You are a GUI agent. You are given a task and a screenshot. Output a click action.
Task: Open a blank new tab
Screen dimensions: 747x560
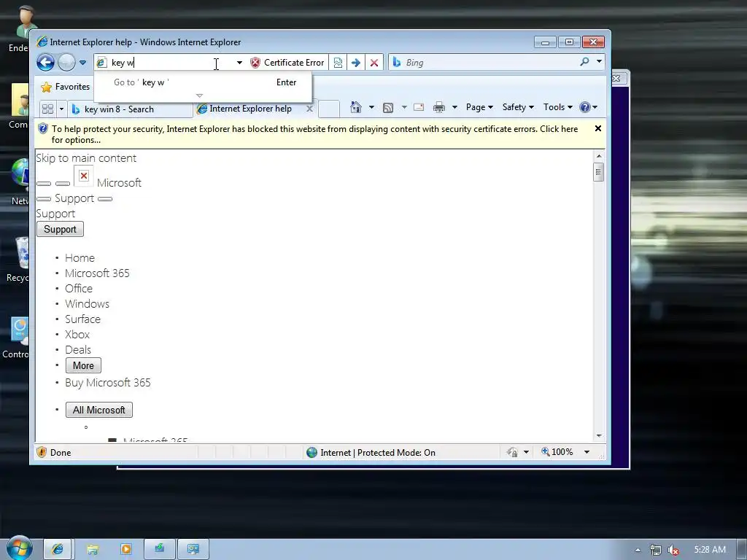pos(329,109)
